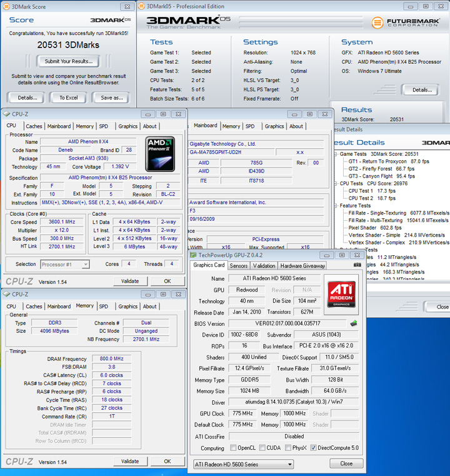Open the Processor #1 selection dropdown

click(86, 265)
